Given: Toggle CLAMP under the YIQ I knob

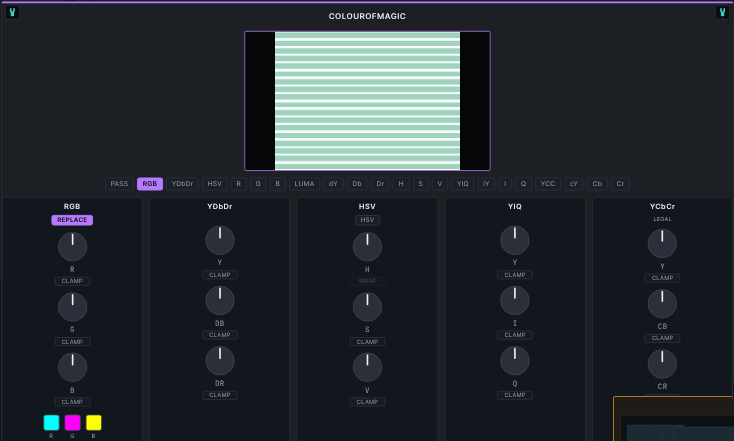Looking at the screenshot, I should (x=515, y=335).
